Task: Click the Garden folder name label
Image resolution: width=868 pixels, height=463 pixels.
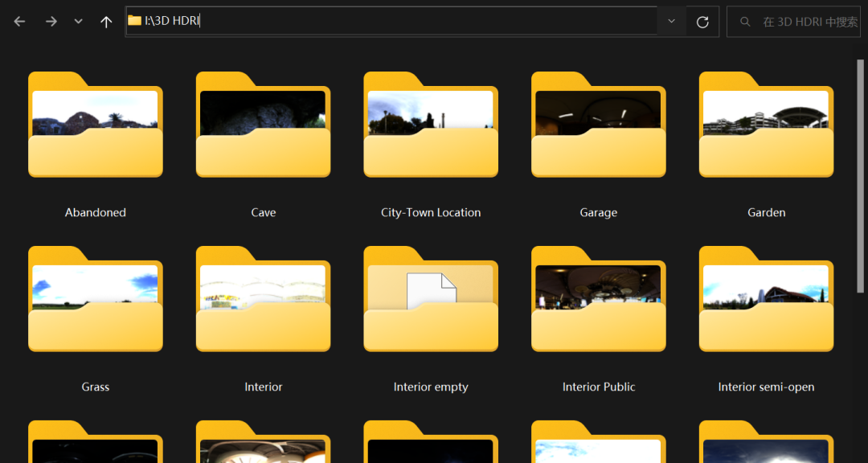Action: pos(766,213)
